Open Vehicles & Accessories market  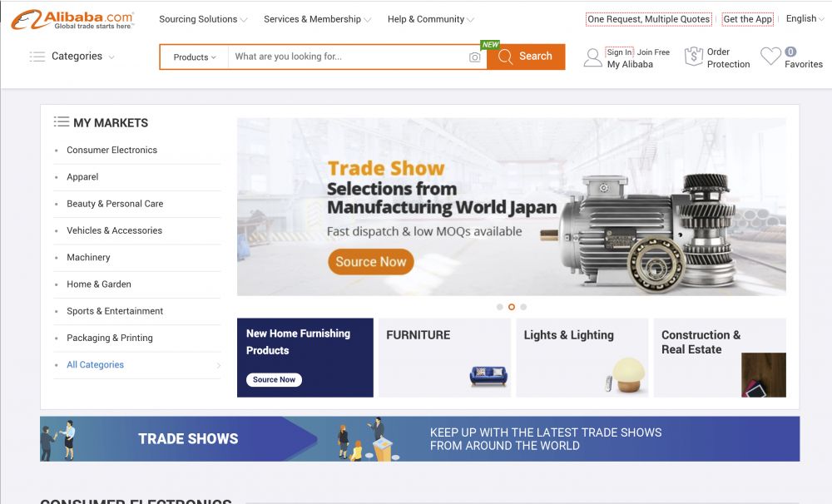coord(115,230)
